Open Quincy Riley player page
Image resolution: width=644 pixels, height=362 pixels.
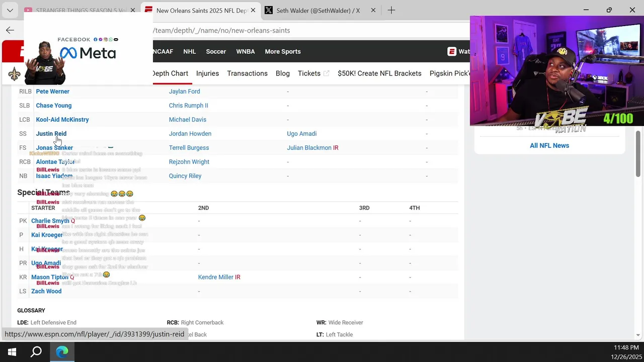(x=185, y=176)
